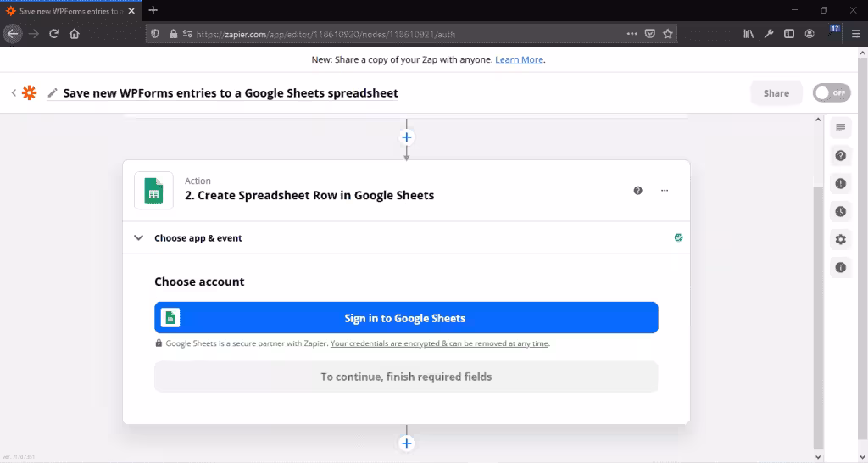The width and height of the screenshot is (868, 463).
Task: Click the padlock site security icon
Action: [173, 34]
